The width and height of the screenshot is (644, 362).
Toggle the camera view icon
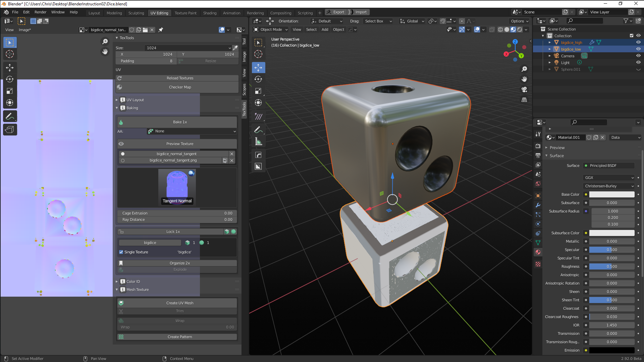tap(524, 89)
